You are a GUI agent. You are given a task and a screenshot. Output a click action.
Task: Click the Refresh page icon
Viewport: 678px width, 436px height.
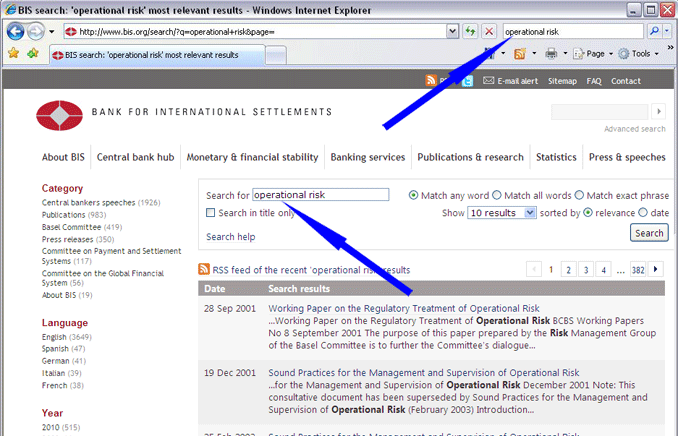pos(470,32)
